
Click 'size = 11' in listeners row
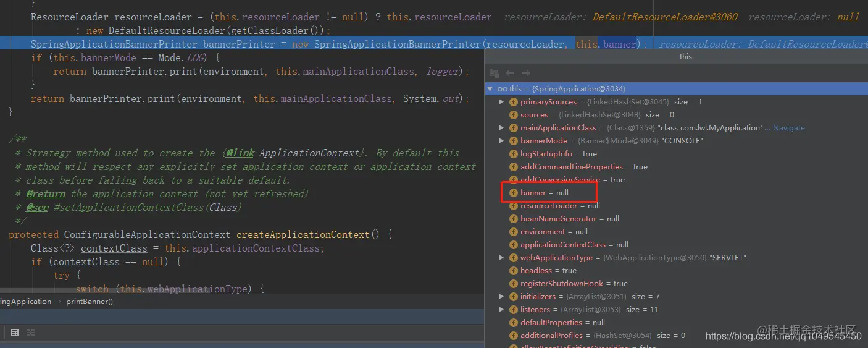(642, 310)
